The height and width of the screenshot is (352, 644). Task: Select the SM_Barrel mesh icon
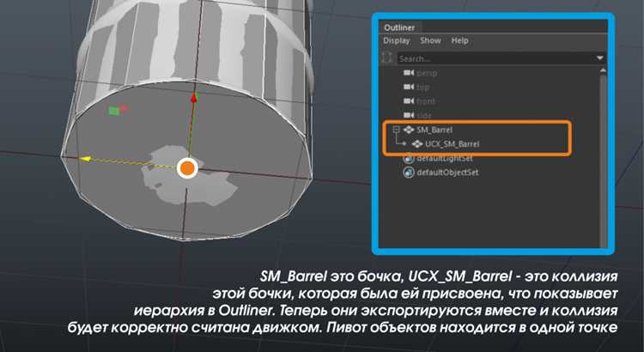408,130
